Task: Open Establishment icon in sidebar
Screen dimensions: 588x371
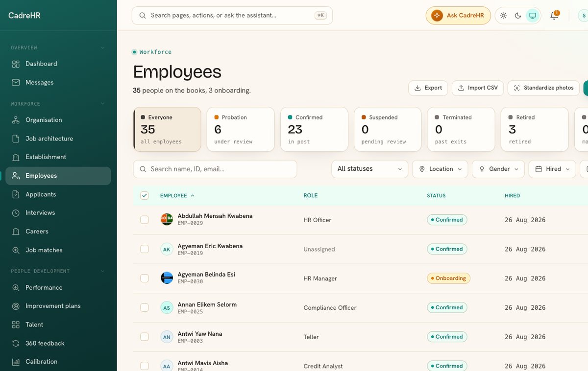Action: coord(16,157)
